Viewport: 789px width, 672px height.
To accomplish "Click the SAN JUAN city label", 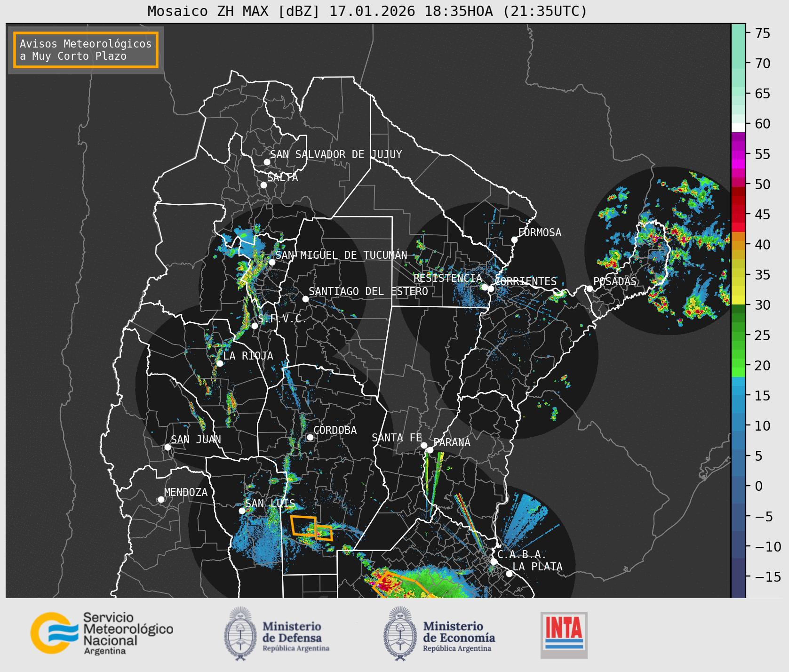I will [x=196, y=440].
